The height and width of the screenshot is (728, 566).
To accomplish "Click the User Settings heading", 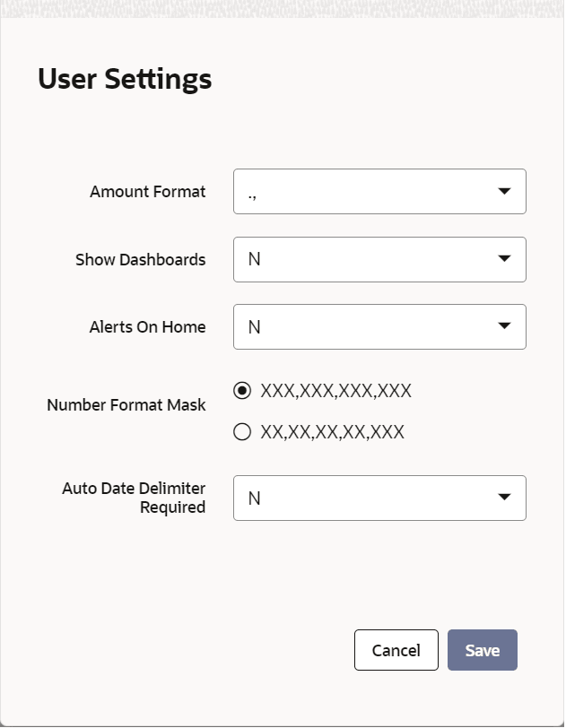I will pos(125,79).
